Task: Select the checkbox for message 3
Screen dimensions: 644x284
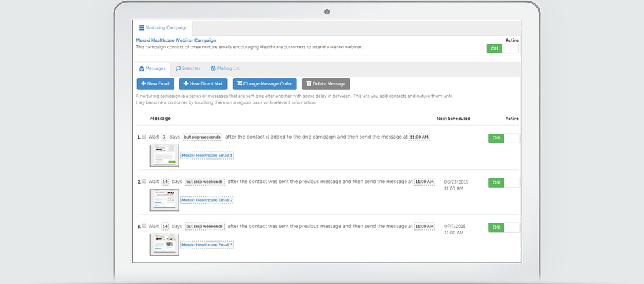Action: pyautogui.click(x=144, y=226)
